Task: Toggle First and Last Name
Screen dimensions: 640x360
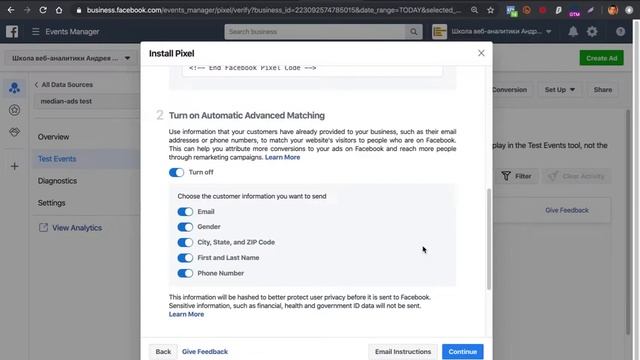Action: pos(185,258)
